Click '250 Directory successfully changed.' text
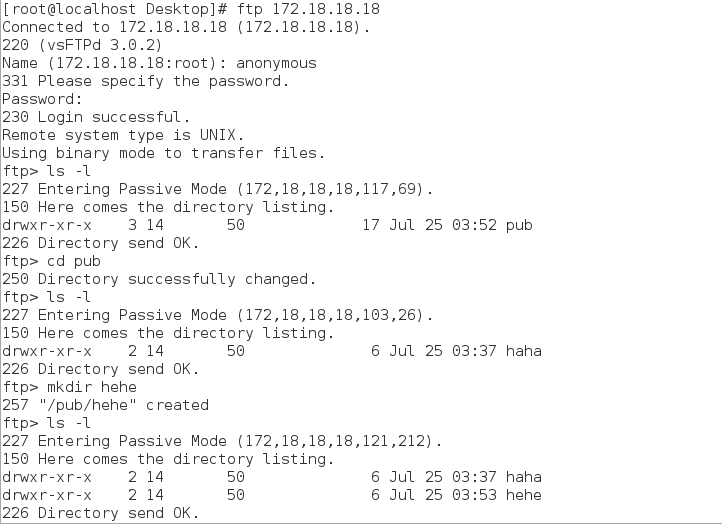The image size is (722, 524). (159, 279)
